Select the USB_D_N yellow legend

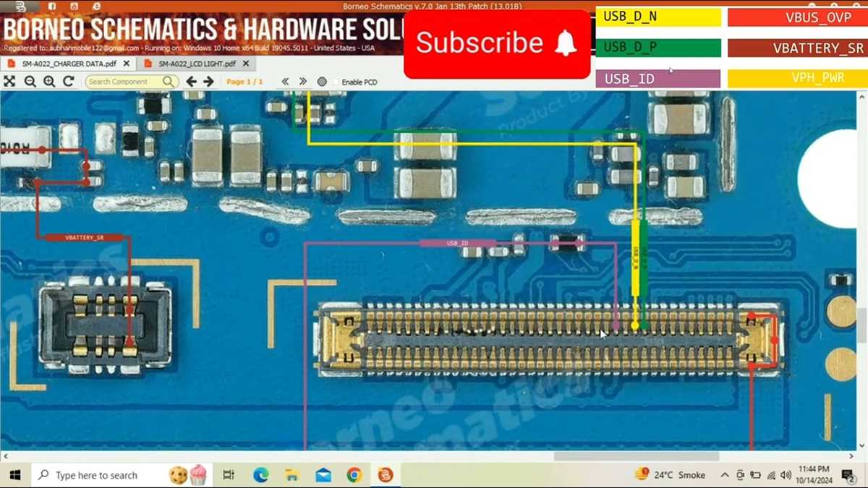pyautogui.click(x=658, y=17)
